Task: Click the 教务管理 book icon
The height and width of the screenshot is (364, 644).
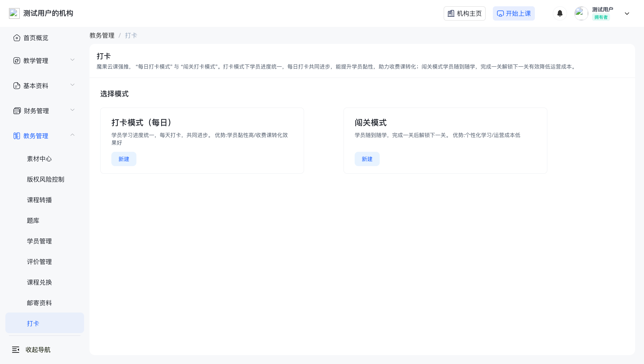Action: (17, 136)
